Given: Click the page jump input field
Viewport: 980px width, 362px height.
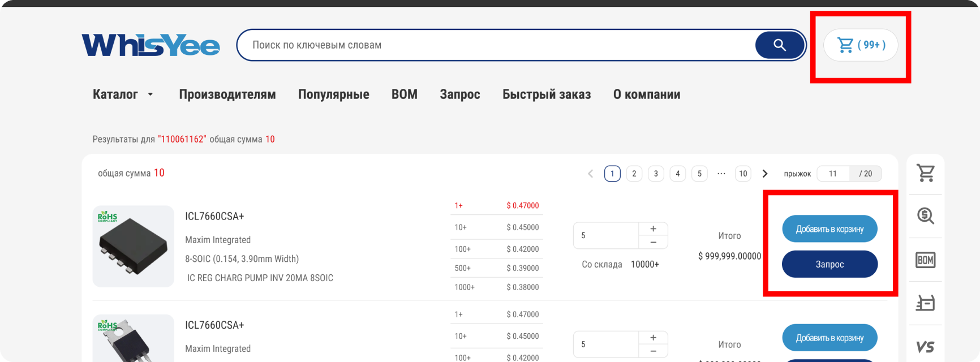Looking at the screenshot, I should click(x=833, y=174).
